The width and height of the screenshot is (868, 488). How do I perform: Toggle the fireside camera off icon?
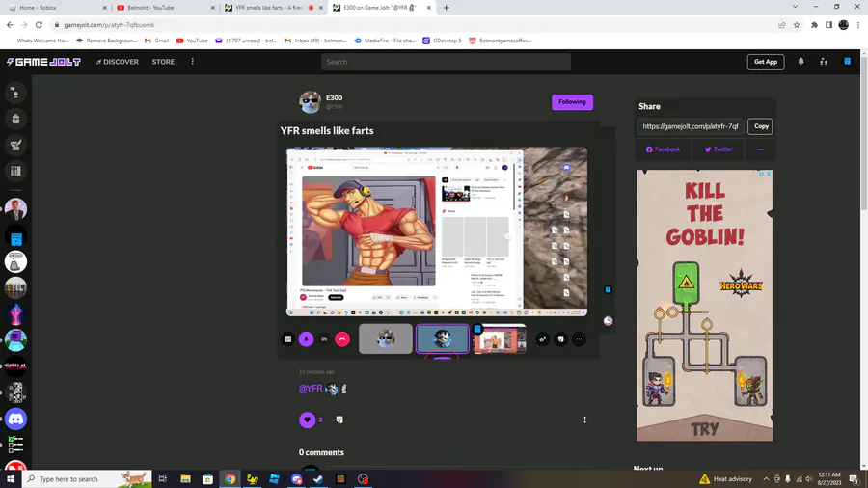click(324, 339)
